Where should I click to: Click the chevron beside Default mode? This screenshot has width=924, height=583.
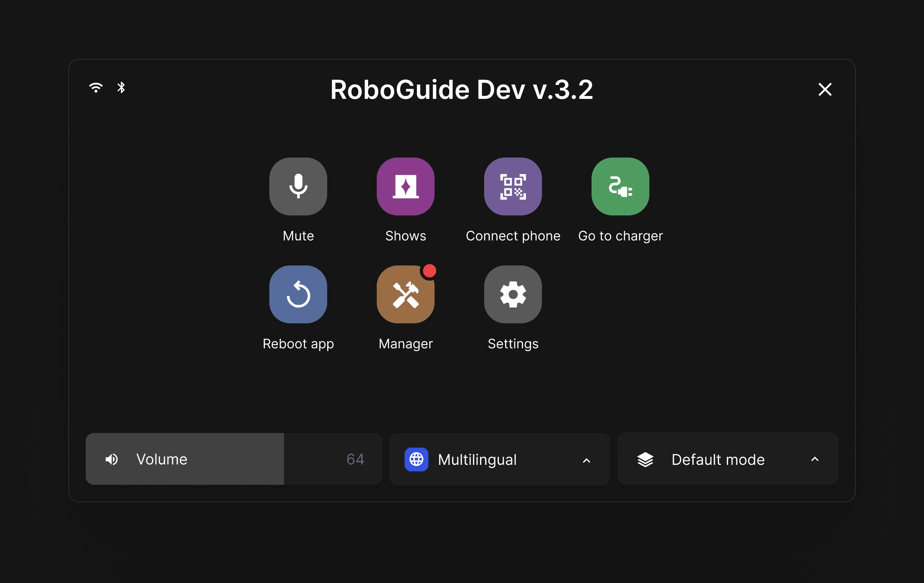point(815,459)
